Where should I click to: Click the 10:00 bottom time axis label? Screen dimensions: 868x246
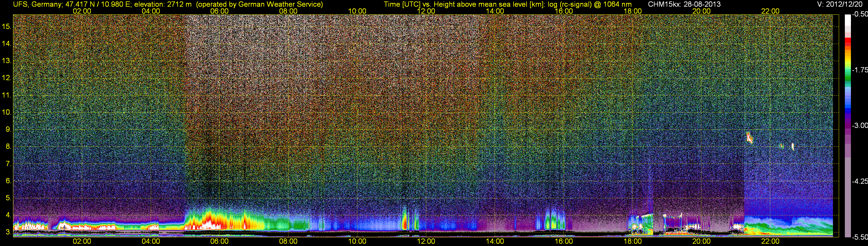[x=357, y=241]
